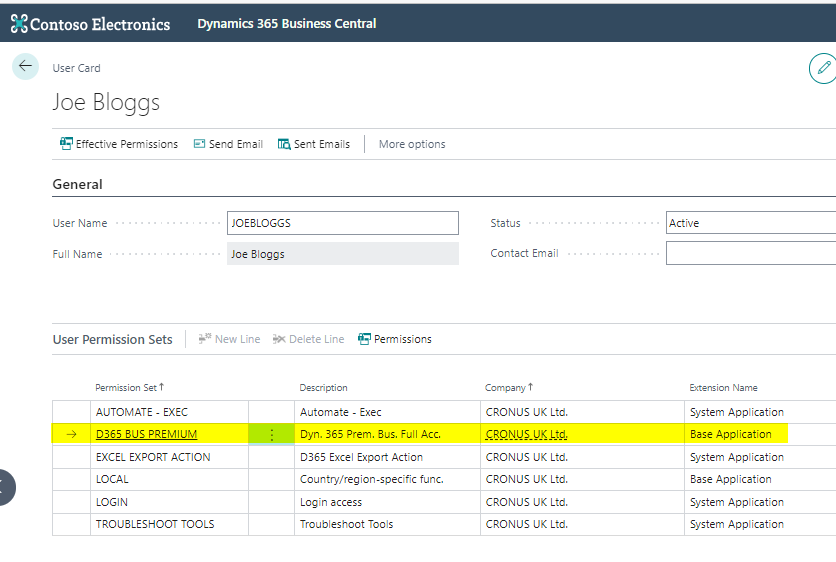The image size is (836, 562).
Task: Click the Delete Line action
Action: point(308,339)
